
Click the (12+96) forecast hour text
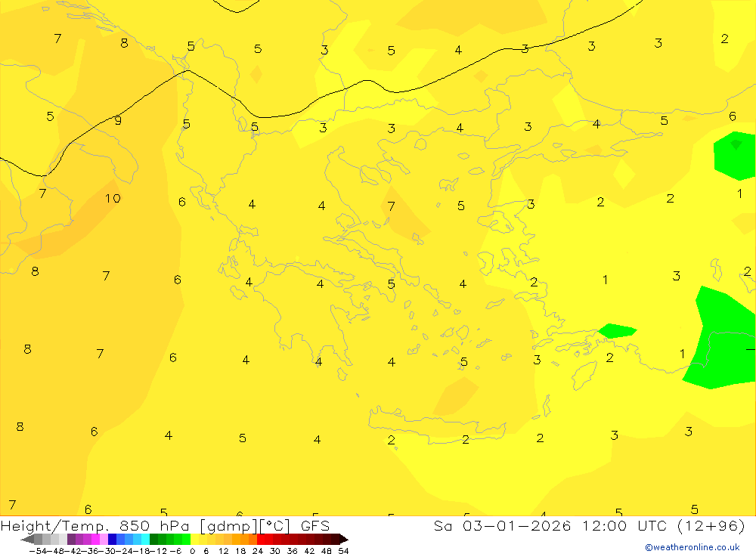(711, 526)
